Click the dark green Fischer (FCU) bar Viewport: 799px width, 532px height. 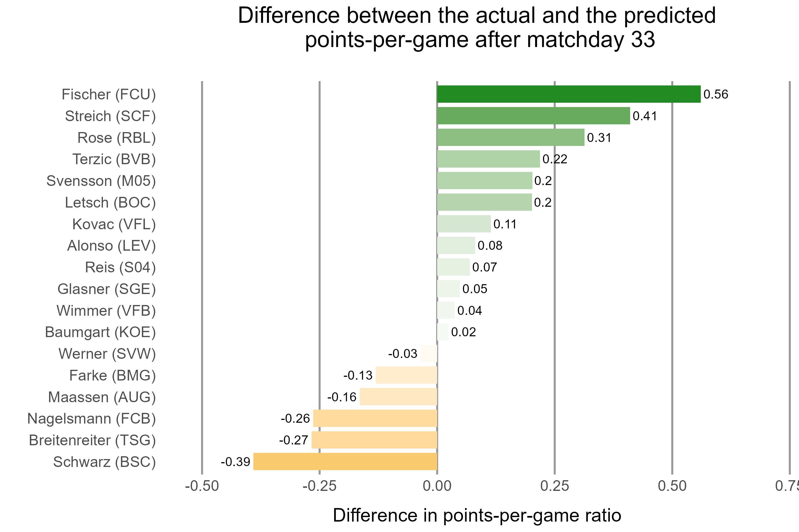tap(568, 94)
